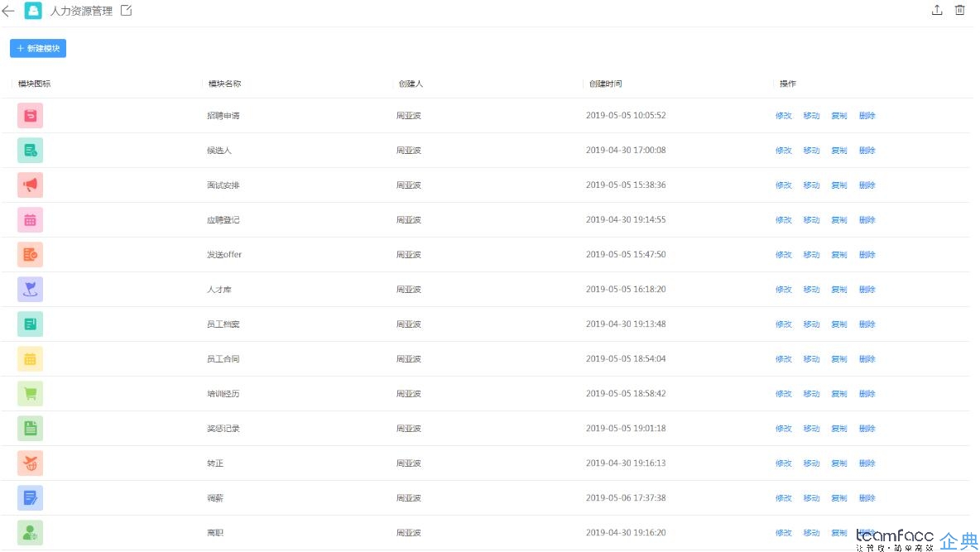Viewport: 980px width, 552px height.
Task: Click 修改 for 招聘申请 row
Action: pyautogui.click(x=784, y=116)
